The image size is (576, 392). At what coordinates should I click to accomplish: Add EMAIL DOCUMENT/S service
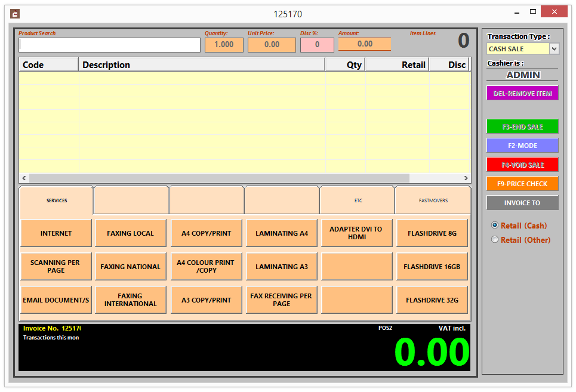coord(56,300)
